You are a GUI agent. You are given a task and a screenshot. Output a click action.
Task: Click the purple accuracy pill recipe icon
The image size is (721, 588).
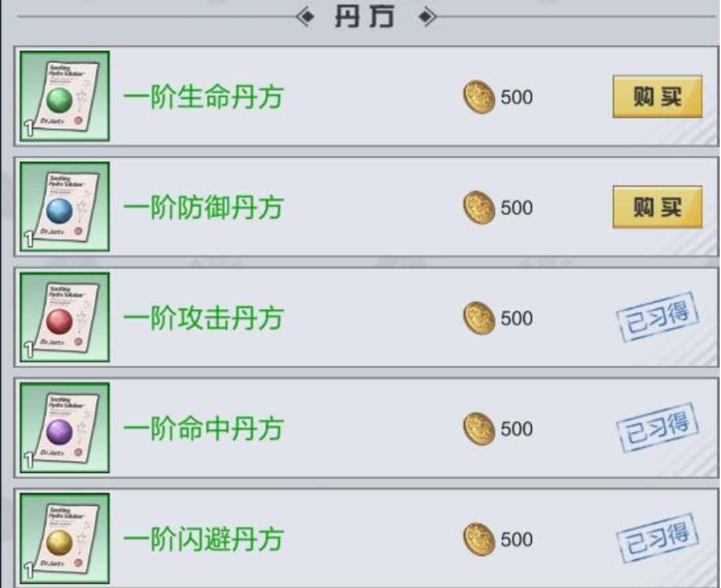pyautogui.click(x=65, y=428)
